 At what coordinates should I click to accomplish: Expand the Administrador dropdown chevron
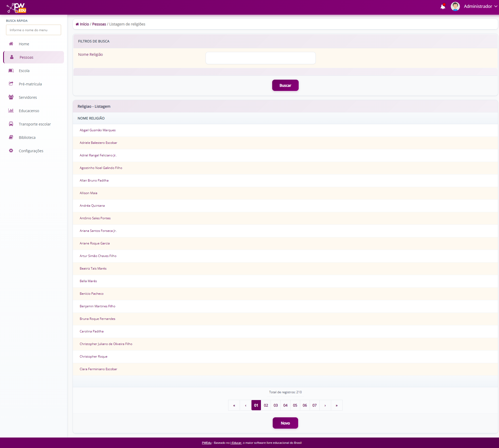496,7
